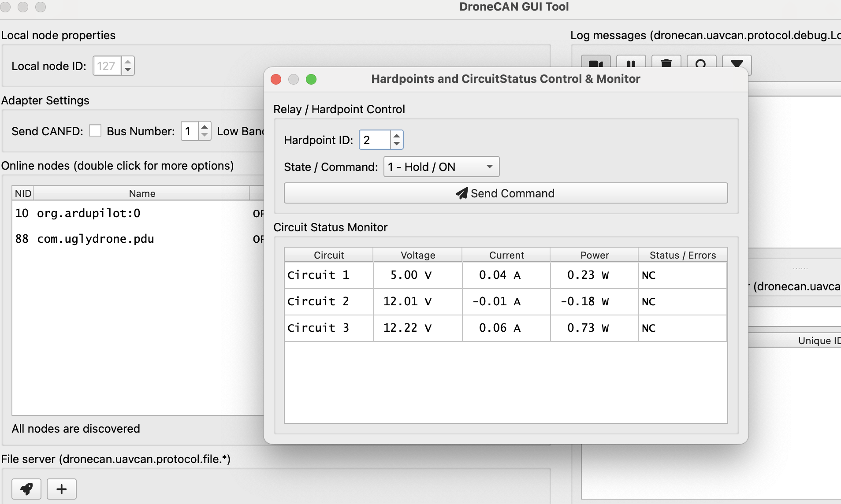Click the Voltage column header
841x504 pixels.
418,255
